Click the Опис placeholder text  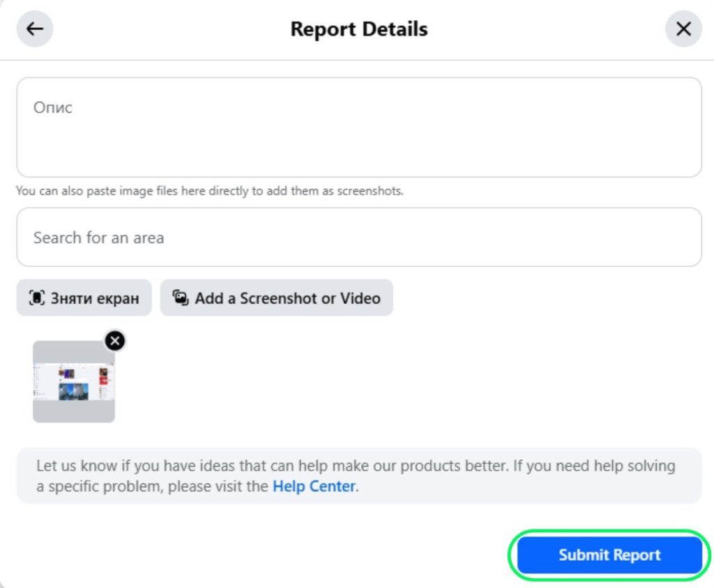[x=53, y=108]
